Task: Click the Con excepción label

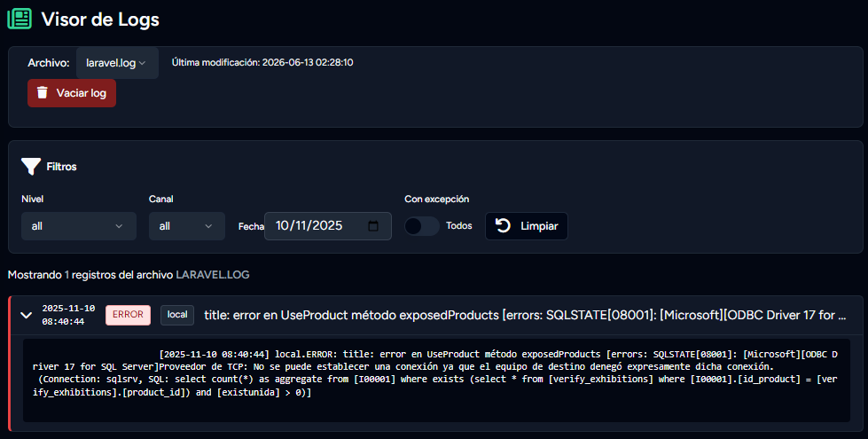Action: pyautogui.click(x=437, y=199)
